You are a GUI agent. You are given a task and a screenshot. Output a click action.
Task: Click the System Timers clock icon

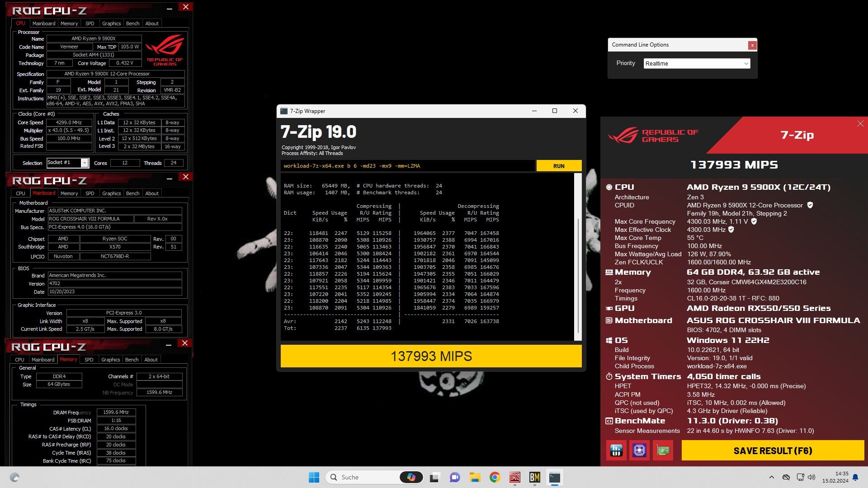click(609, 376)
